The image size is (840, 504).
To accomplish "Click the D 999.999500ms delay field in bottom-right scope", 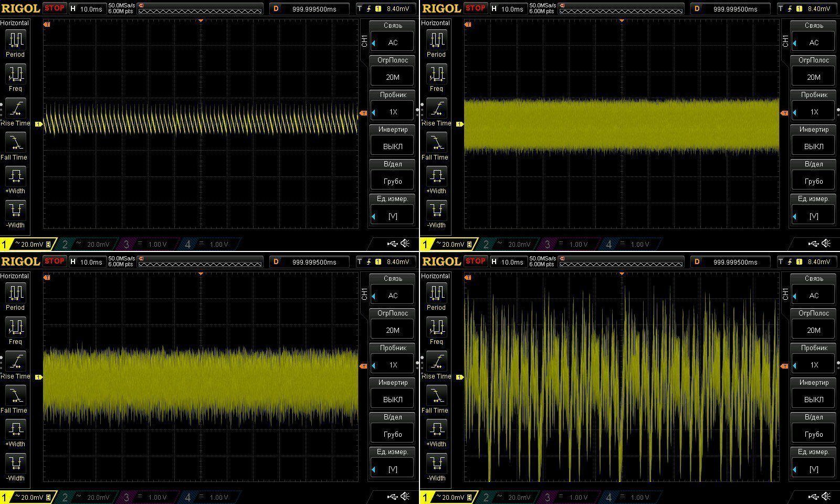I will (730, 262).
